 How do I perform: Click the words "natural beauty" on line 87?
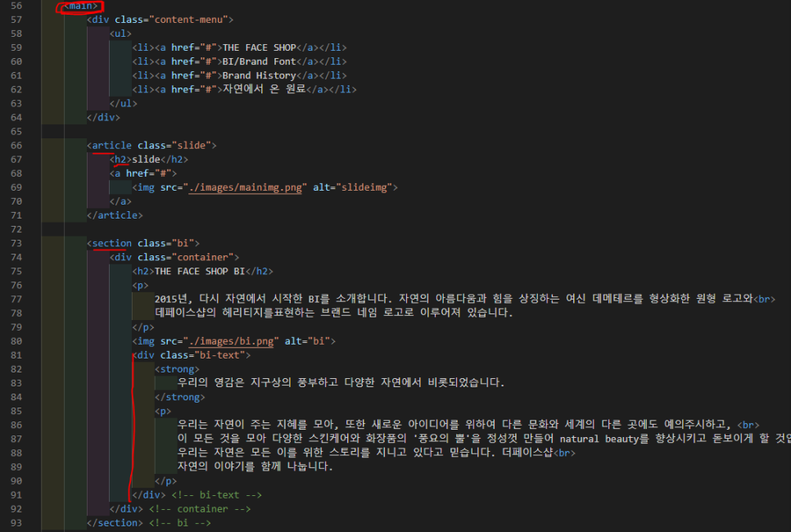[x=599, y=440]
